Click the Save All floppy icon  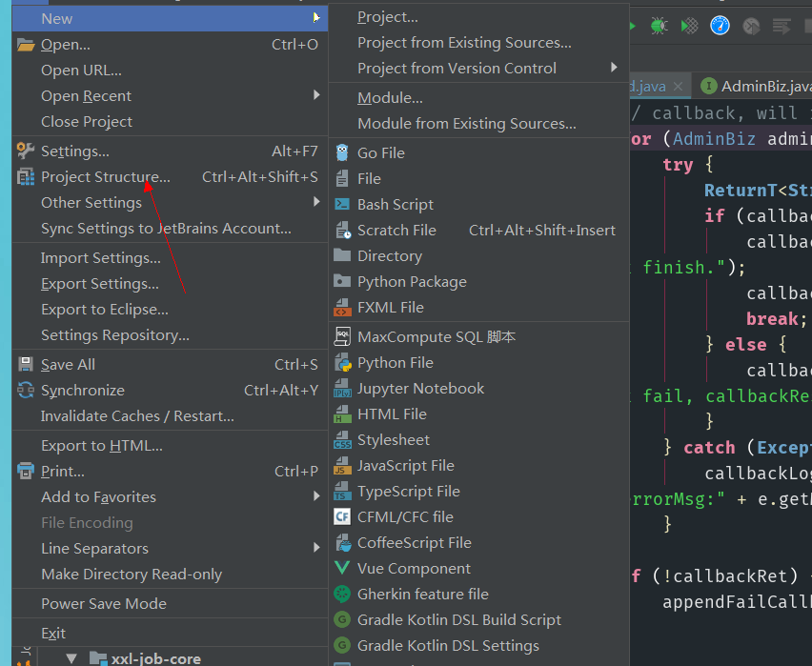click(26, 364)
